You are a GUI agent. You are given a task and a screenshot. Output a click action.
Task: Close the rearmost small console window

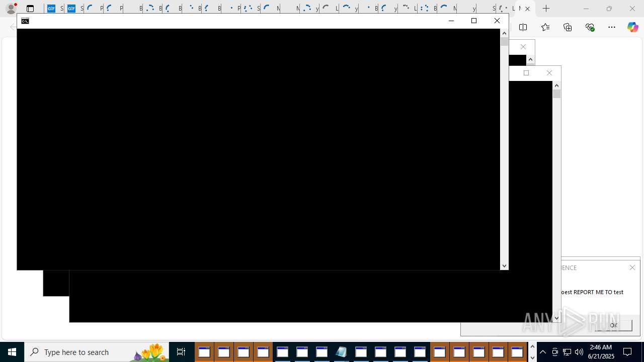tap(523, 47)
